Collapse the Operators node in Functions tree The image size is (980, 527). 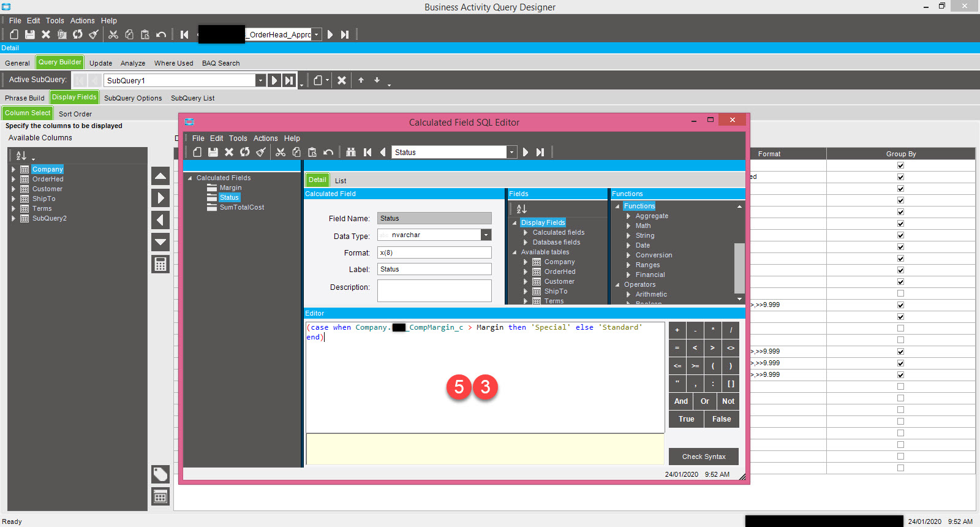click(617, 285)
